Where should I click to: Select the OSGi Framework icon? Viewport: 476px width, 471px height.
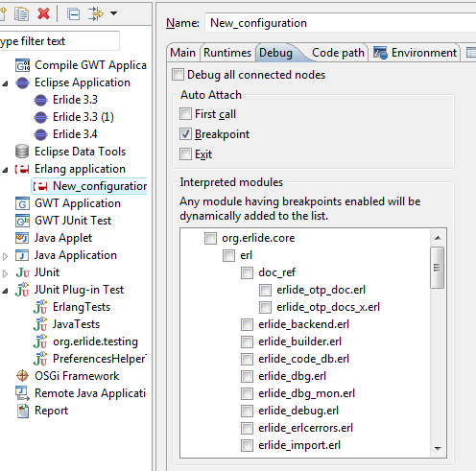click(22, 376)
